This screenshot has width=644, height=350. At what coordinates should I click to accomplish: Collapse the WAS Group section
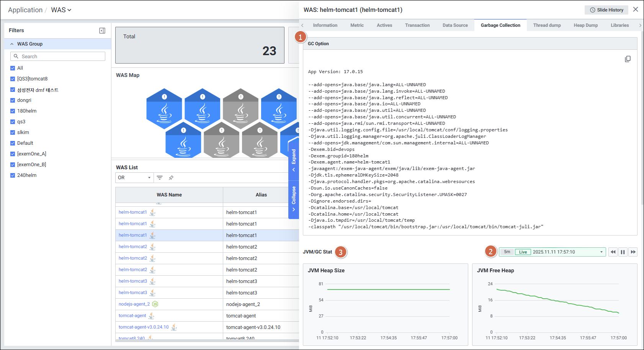[12, 44]
